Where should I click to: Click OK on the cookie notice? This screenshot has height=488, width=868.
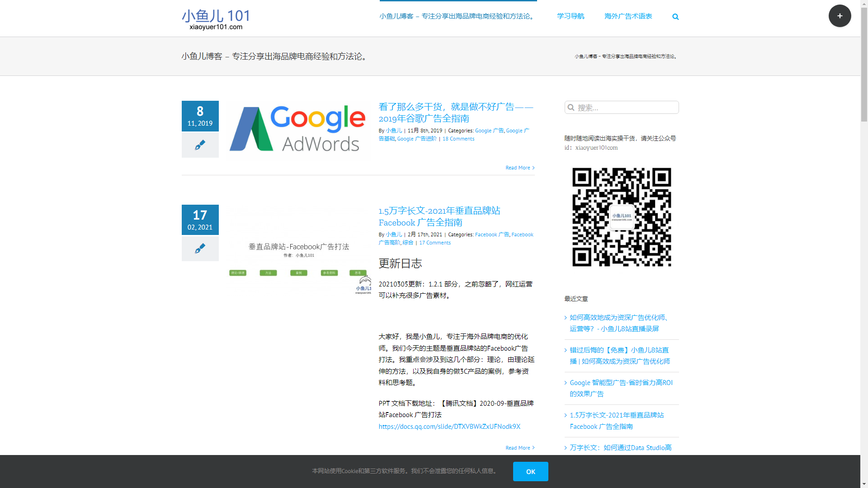pos(530,471)
